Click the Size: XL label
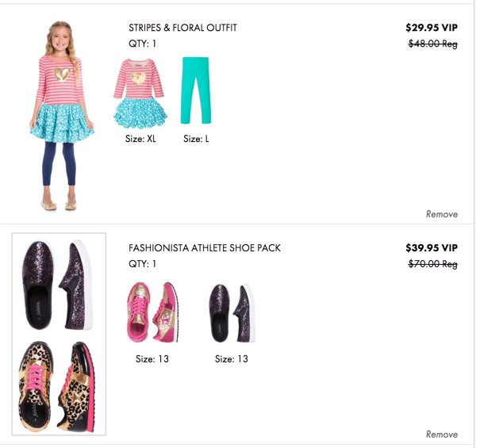This screenshot has height=448, width=480. [x=140, y=139]
